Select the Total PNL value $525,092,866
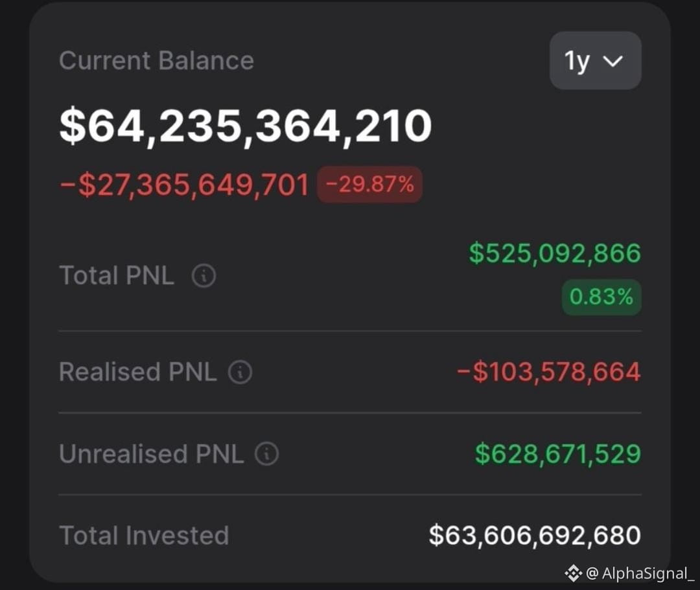Image resolution: width=700 pixels, height=590 pixels. (555, 253)
